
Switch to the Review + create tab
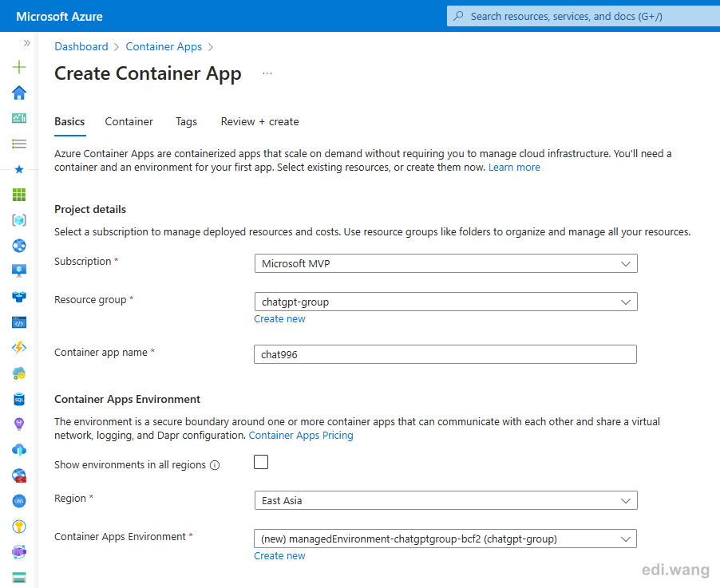[x=260, y=121]
